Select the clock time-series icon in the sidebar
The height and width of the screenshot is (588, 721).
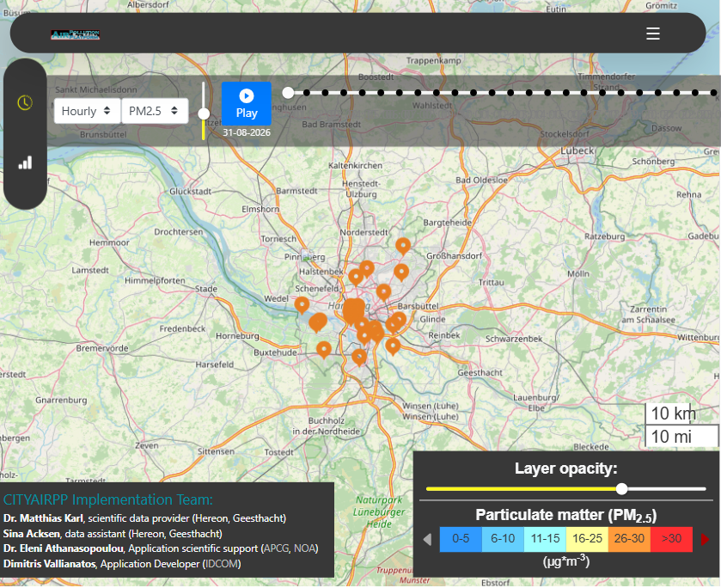click(25, 102)
